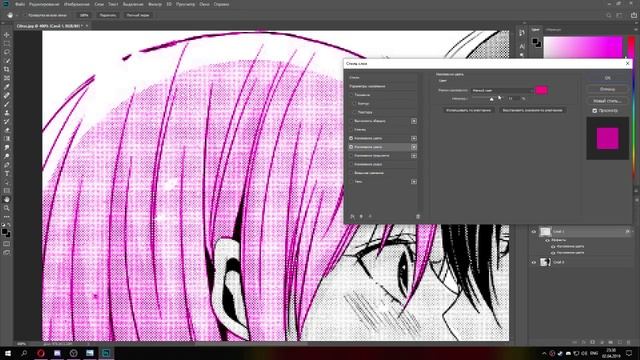This screenshot has width=640, height=360.
Task: Create new layer in Layers panel
Action: pyautogui.click(x=619, y=342)
